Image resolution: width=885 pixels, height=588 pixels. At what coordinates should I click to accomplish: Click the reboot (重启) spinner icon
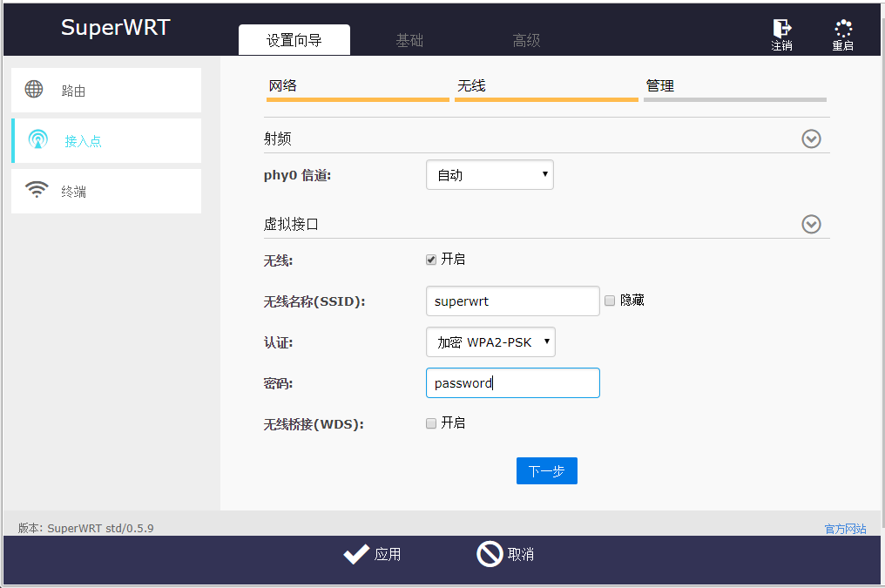coord(842,28)
